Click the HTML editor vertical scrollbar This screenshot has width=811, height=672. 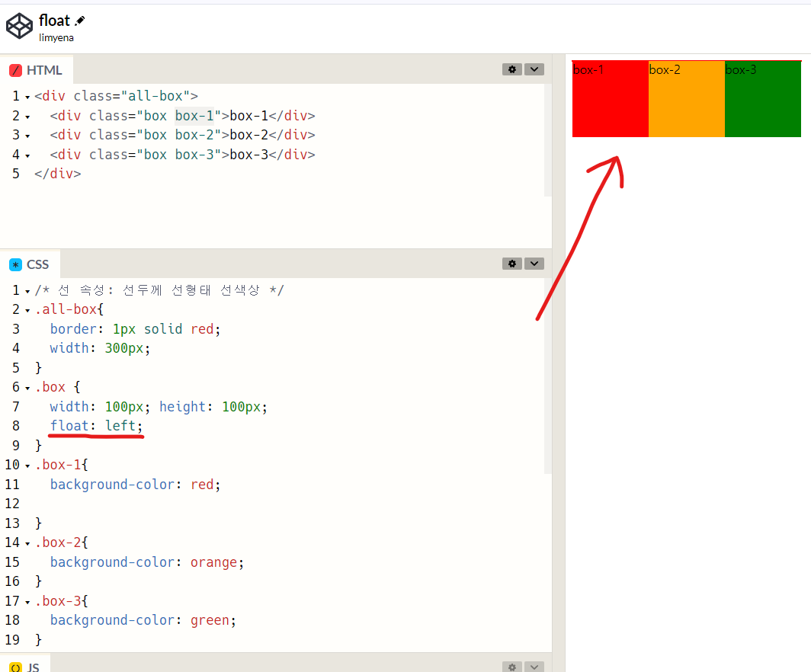point(548,140)
